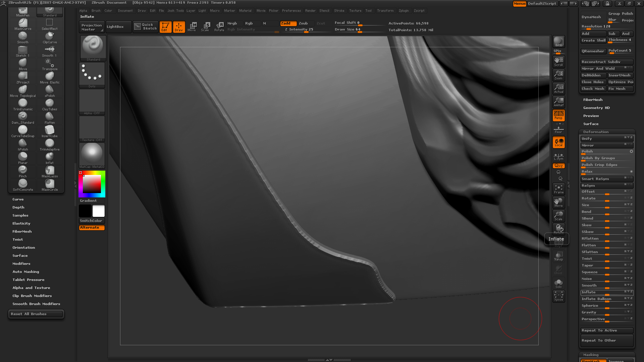Screen dimensions: 644x362
Task: Expand the Depth brush submenu
Action: (18, 207)
